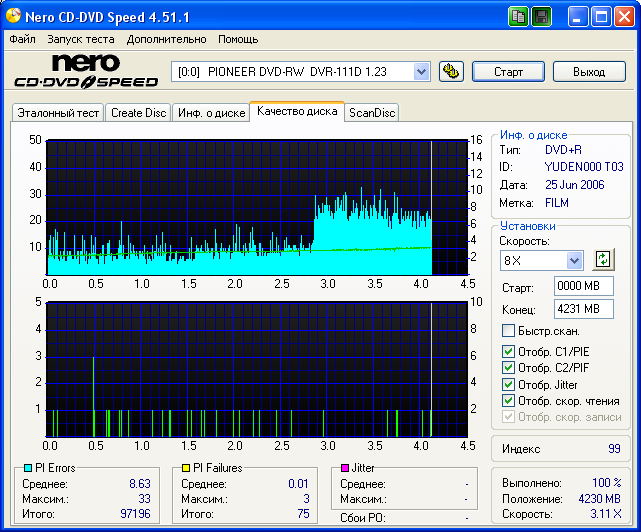Viewport: 641px width, 532px height.
Task: Open the Файл menu
Action: [x=22, y=39]
